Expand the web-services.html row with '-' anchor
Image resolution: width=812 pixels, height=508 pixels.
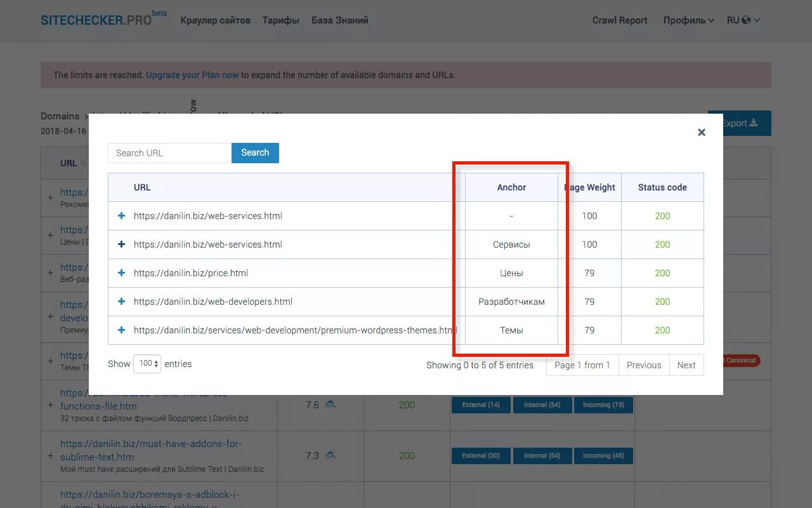point(121,216)
